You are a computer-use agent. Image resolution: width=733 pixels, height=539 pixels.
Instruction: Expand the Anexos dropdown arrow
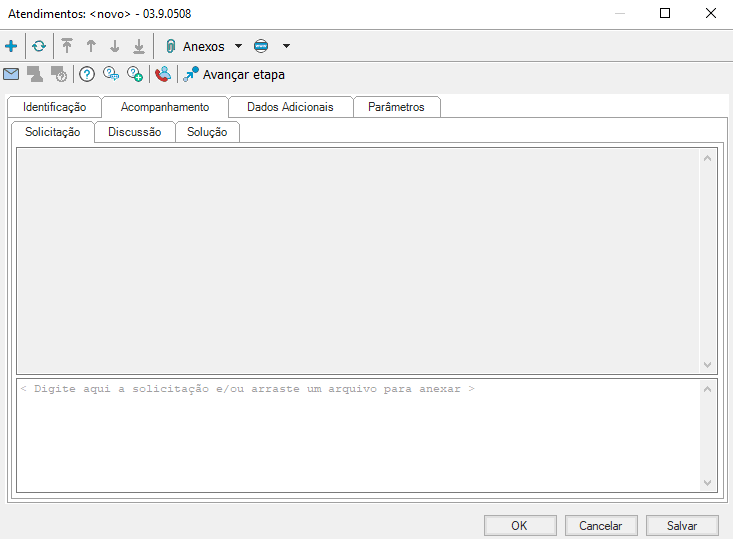coord(238,46)
